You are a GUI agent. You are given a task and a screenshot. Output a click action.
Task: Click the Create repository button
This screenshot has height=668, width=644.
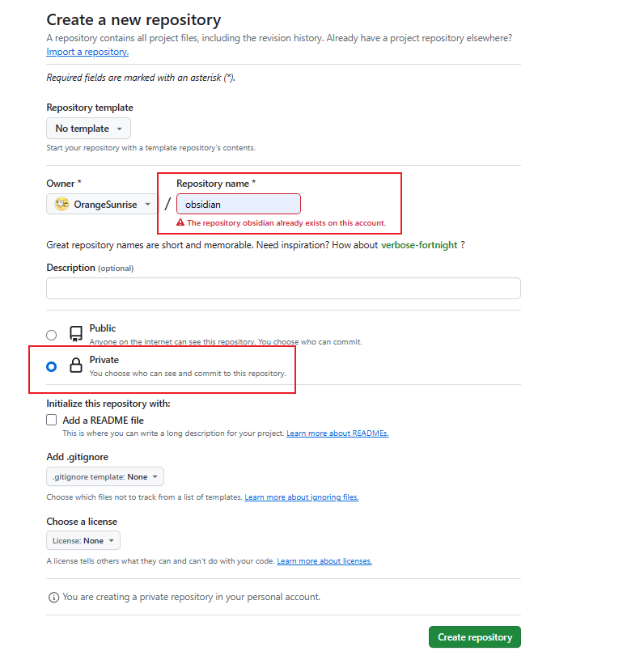[x=474, y=637]
